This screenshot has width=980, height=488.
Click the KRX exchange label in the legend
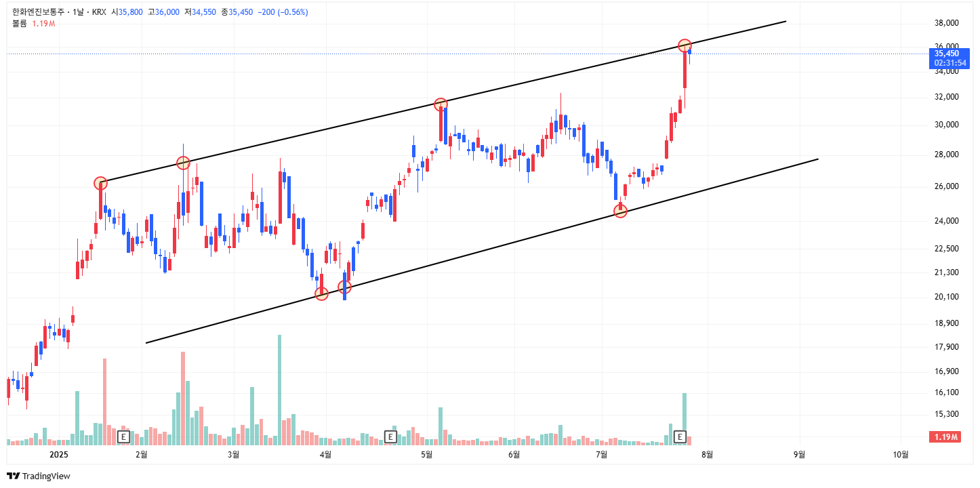pos(100,12)
